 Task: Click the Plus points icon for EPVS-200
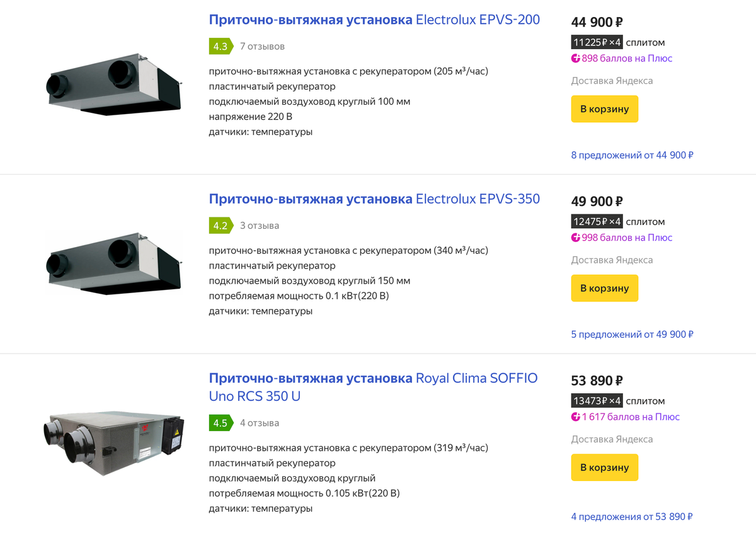(x=576, y=59)
